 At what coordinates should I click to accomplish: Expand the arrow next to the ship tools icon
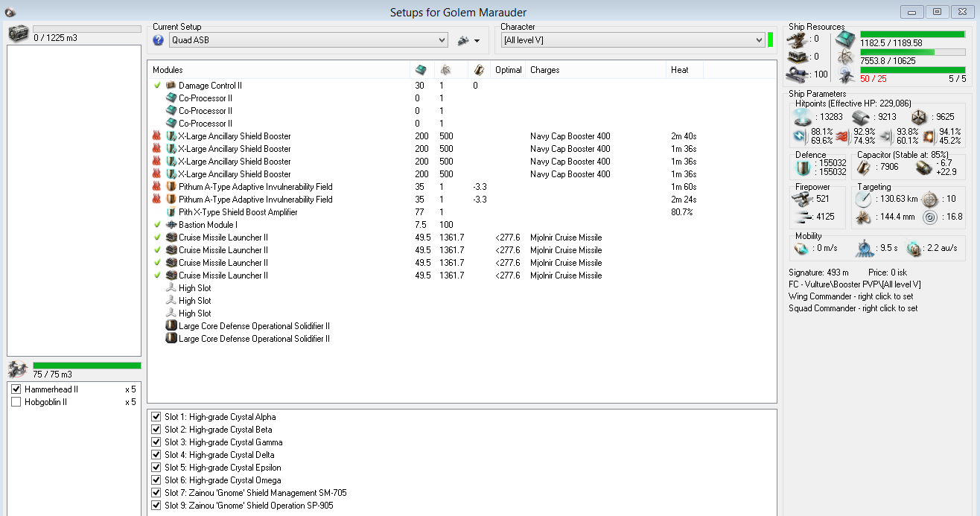477,41
